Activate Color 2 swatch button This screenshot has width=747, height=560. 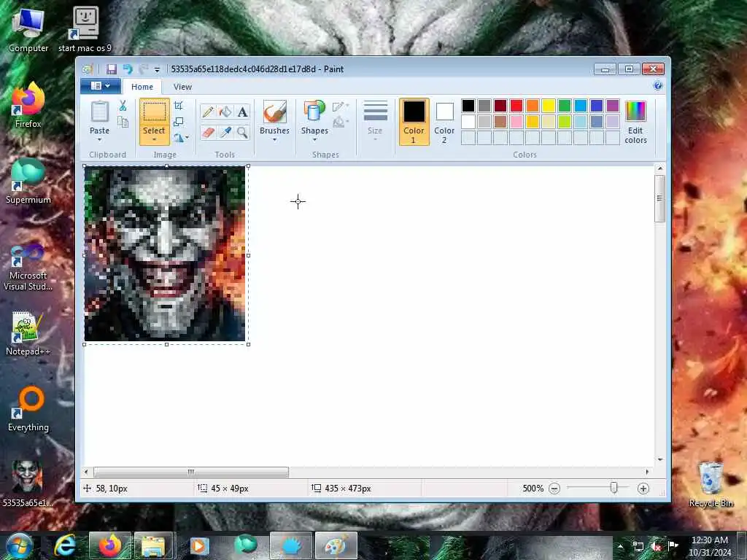(x=444, y=122)
